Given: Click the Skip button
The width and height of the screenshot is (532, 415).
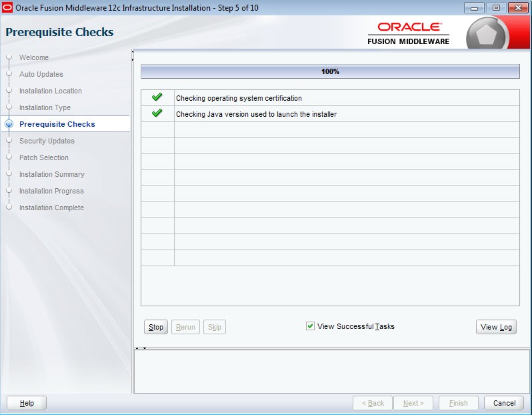Looking at the screenshot, I should (215, 327).
